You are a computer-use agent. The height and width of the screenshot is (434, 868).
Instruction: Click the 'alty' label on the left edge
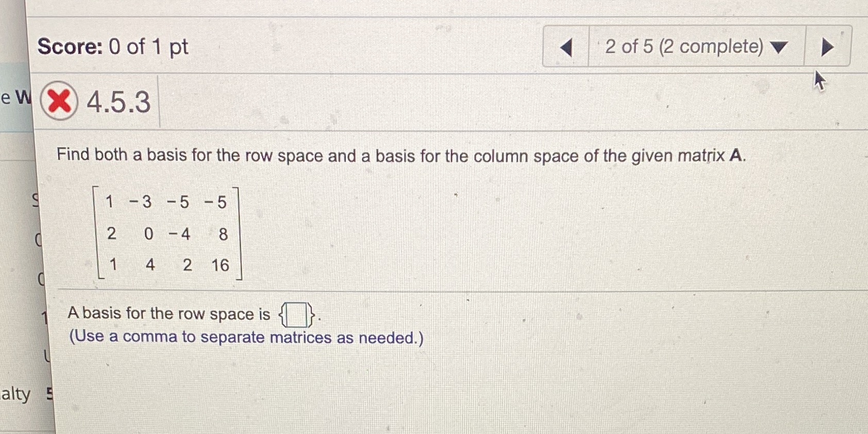[15, 395]
